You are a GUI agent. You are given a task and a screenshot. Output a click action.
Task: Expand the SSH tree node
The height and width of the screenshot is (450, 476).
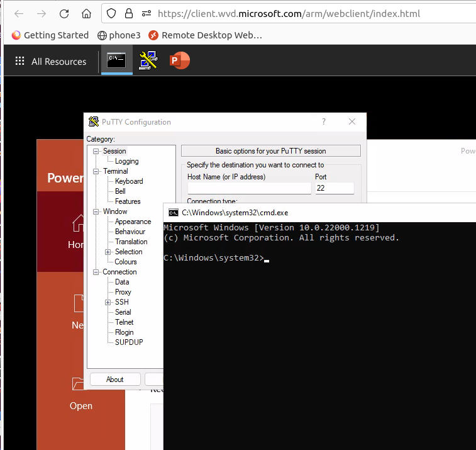click(x=108, y=302)
